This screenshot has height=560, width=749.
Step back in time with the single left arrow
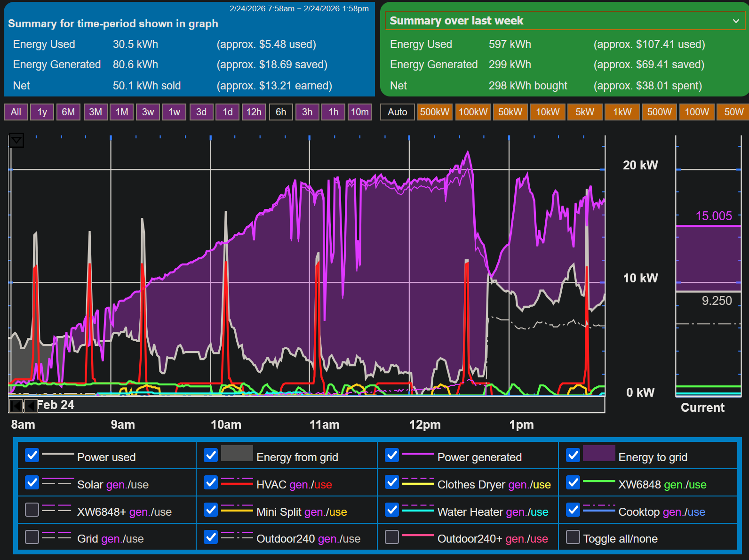pos(31,405)
